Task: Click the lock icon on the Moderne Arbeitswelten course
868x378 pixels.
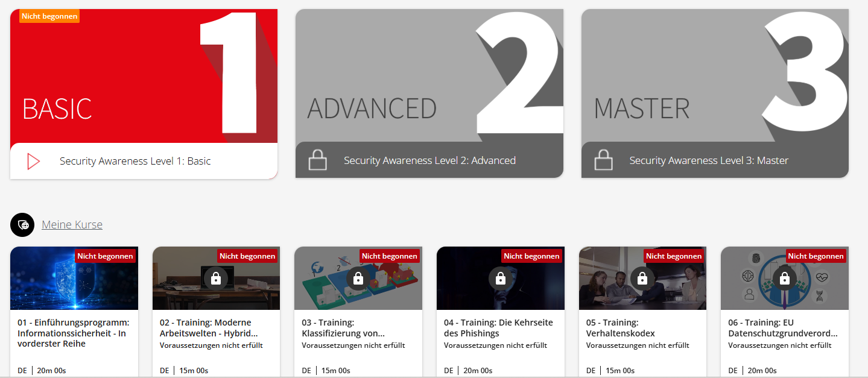Action: 216,279
